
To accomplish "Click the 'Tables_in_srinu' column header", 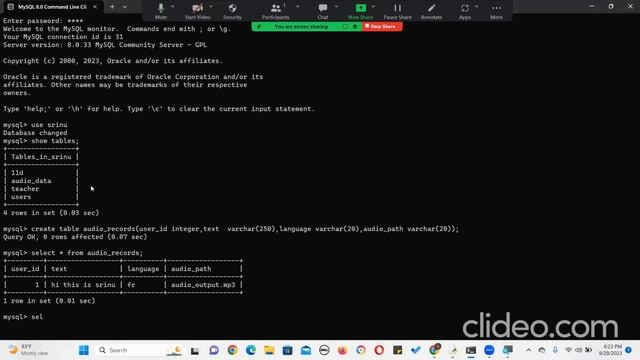I will tap(41, 157).
